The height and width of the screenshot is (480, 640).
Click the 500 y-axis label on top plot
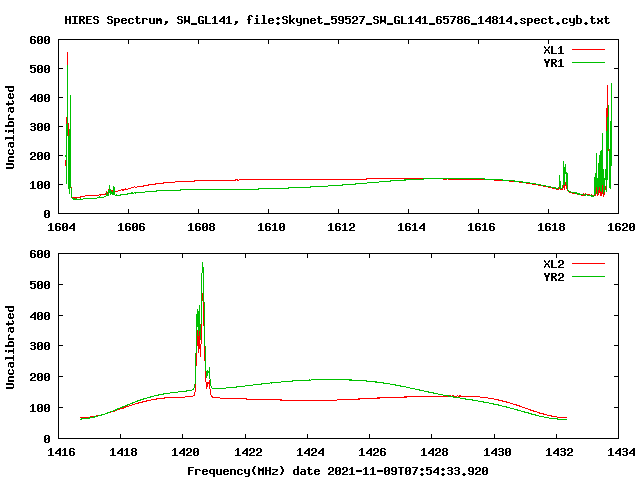[x=40, y=69]
